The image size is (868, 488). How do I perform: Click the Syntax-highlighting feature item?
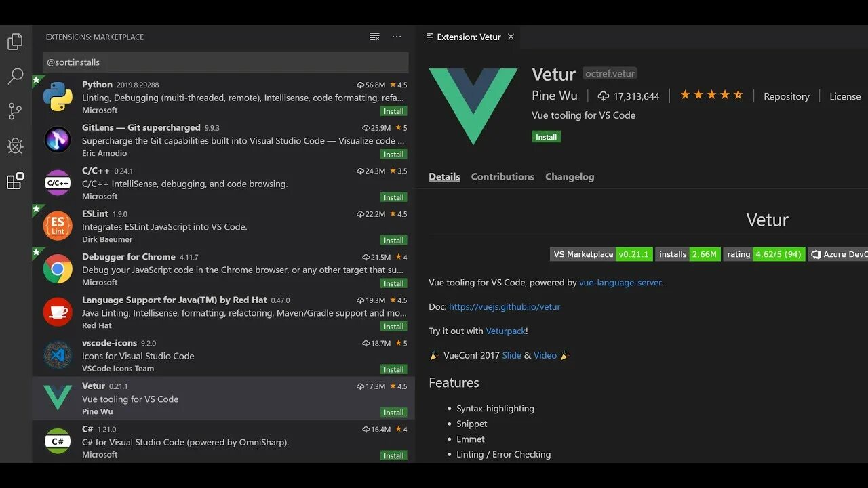495,408
